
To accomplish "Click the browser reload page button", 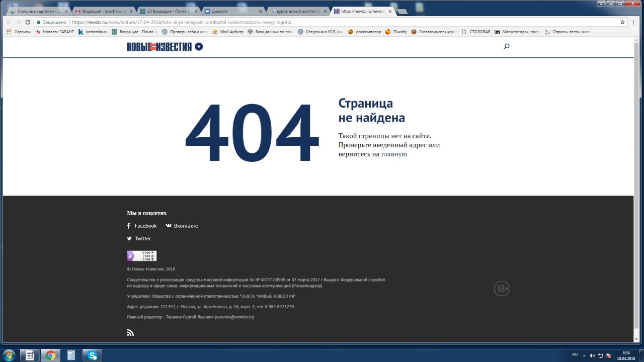I will pos(28,22).
